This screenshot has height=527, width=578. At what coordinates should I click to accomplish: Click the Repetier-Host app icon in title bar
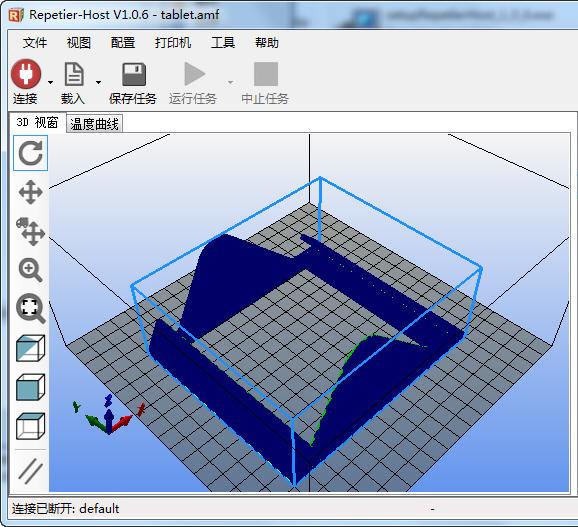point(16,15)
